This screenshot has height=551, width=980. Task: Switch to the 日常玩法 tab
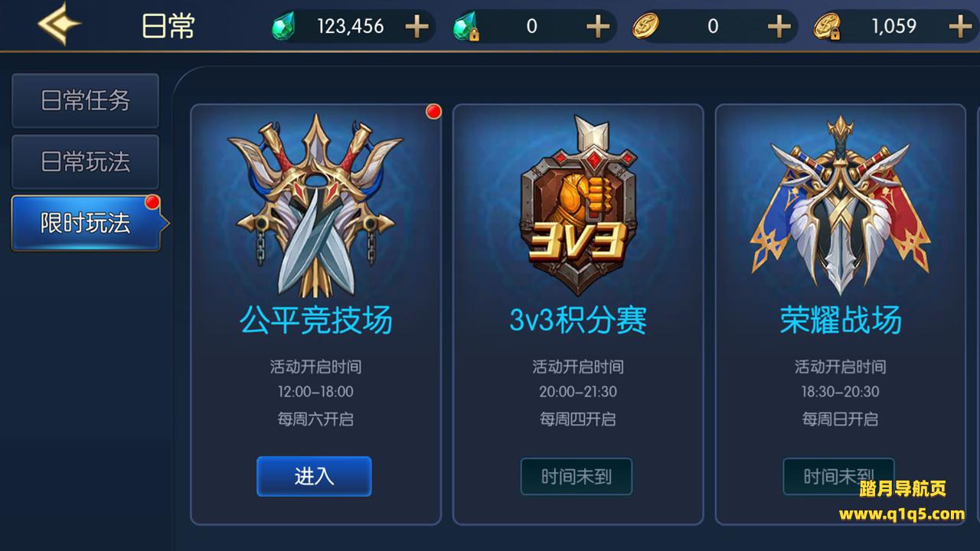pos(85,161)
